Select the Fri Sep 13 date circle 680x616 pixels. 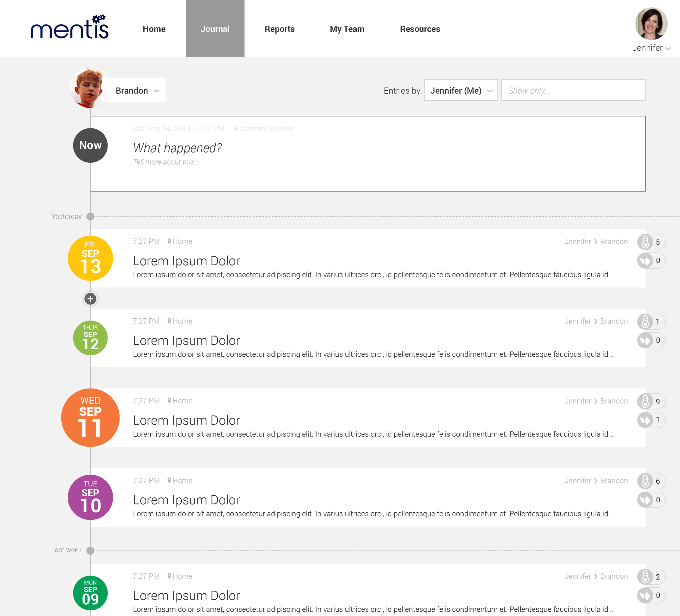coord(90,258)
